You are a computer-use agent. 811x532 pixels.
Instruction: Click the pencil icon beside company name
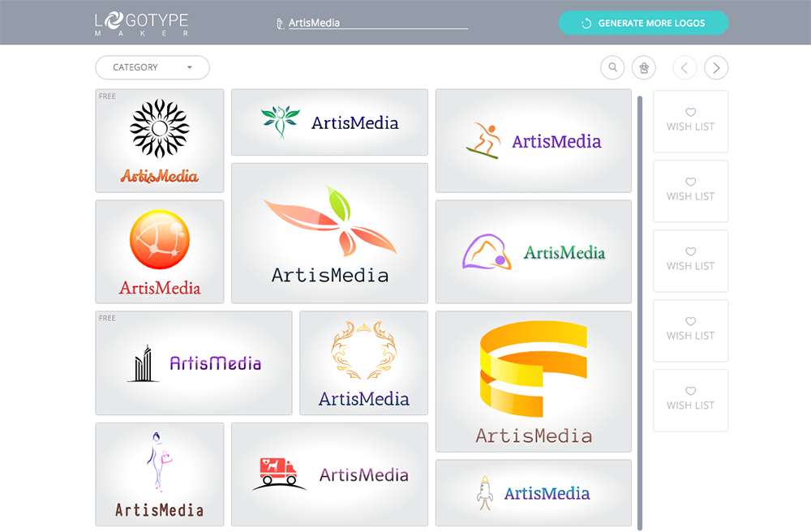coord(280,24)
